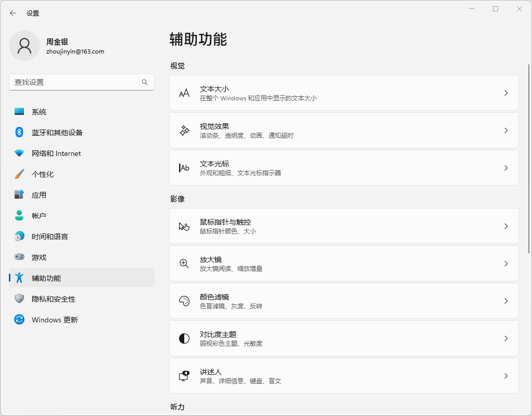Expand 放大镜 using its right chevron
The width and height of the screenshot is (532, 416).
pos(505,264)
